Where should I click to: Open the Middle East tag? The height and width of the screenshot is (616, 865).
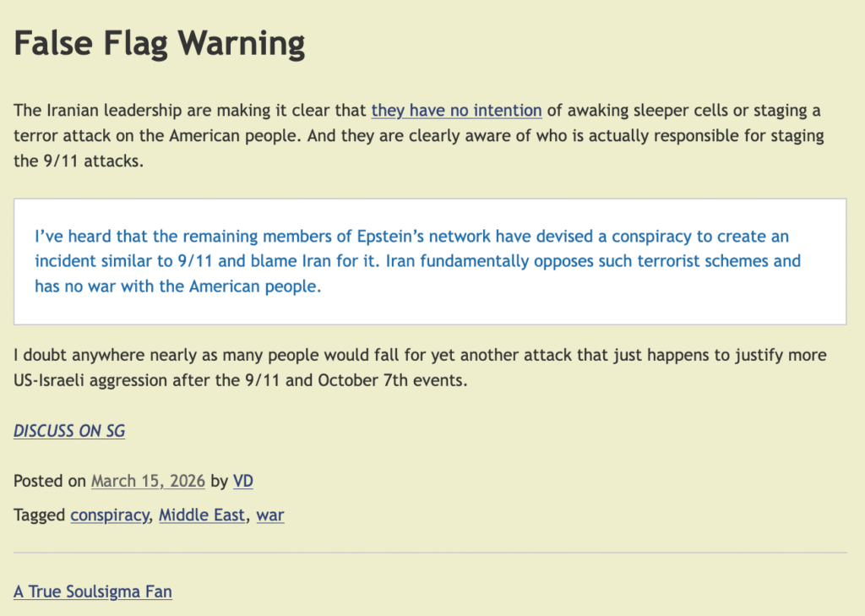(202, 515)
